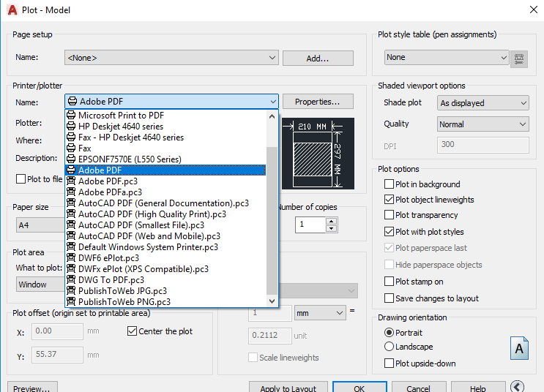544x392 pixels.
Task: Enable Plot upside-down checkbox
Action: coord(390,363)
